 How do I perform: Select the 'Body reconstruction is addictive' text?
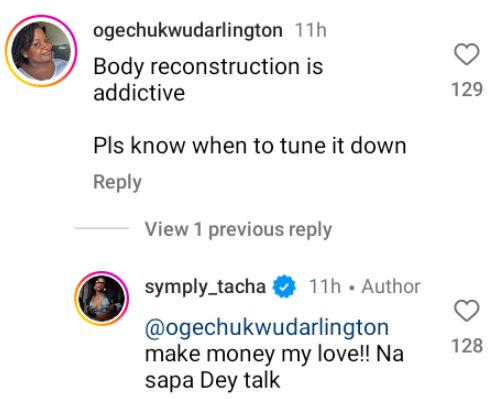coord(208,79)
